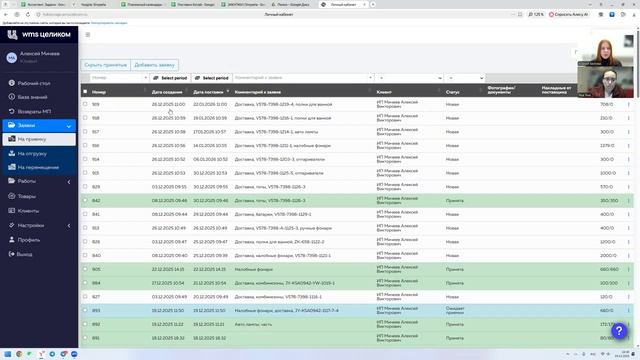Screen dimensions: 640x360
Task: Check the checkbox for order 916
Action: [x=85, y=145]
